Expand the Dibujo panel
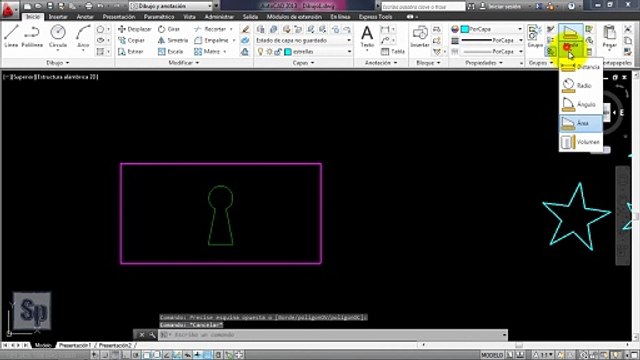This screenshot has height=360, width=640. pyautogui.click(x=58, y=63)
